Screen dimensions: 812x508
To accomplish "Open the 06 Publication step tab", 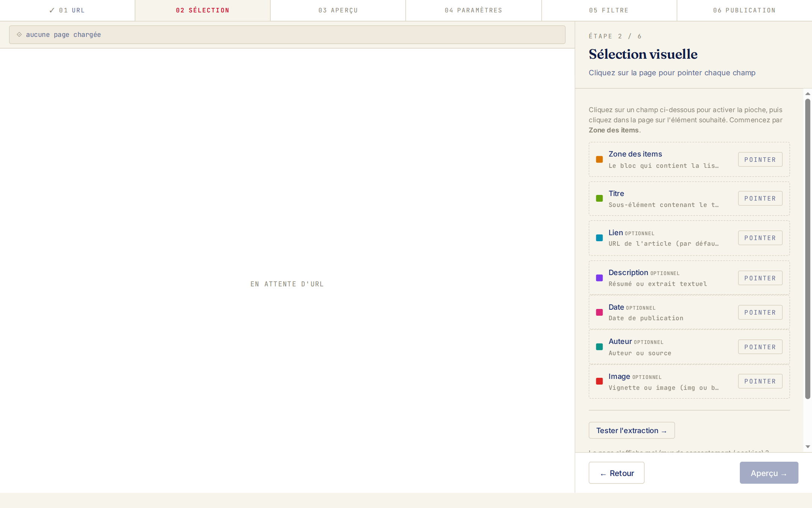I will 744,10.
